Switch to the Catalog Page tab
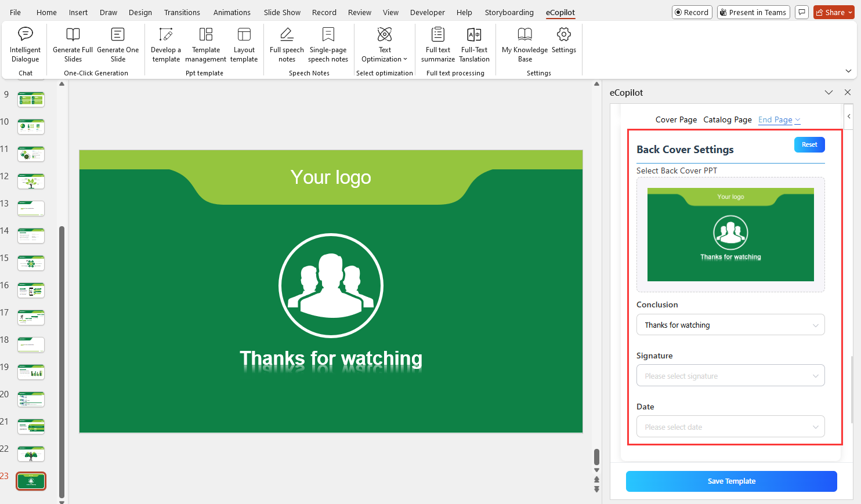Viewport: 861px width, 504px height. pos(728,119)
